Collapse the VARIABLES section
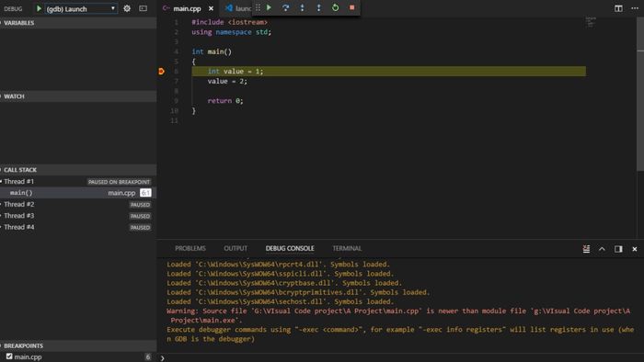Screen dimensions: 644x362 [x=78, y=23]
